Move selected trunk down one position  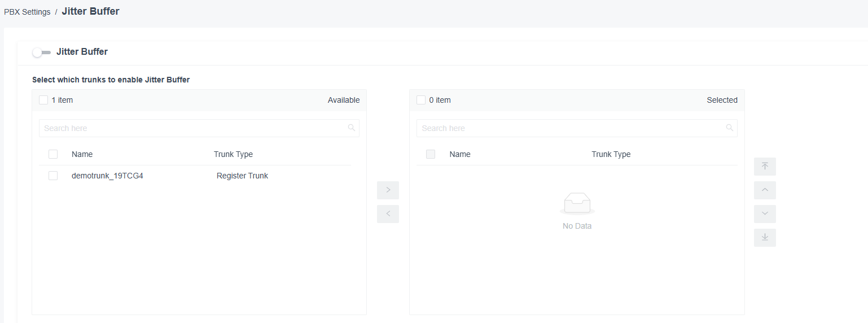coord(765,214)
